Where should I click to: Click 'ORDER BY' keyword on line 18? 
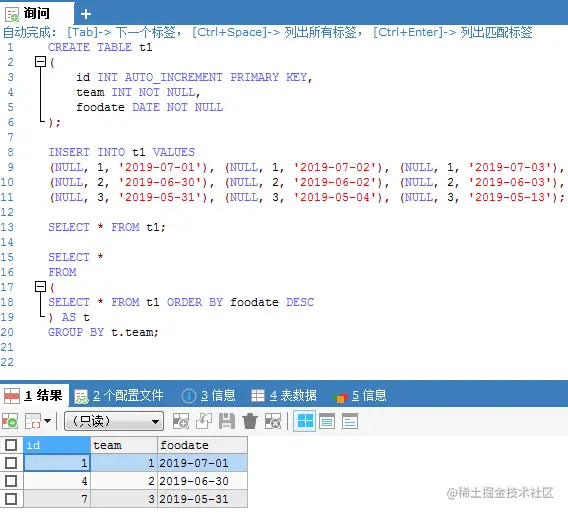[195, 302]
